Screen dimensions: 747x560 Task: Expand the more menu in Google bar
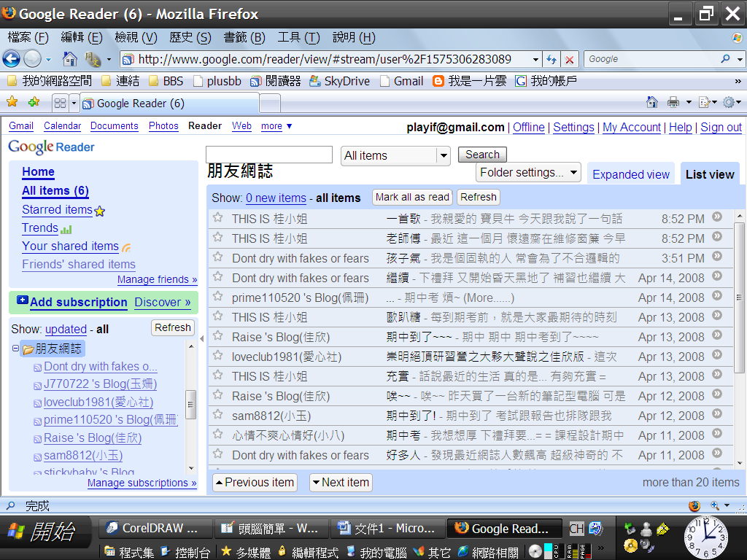click(x=276, y=126)
